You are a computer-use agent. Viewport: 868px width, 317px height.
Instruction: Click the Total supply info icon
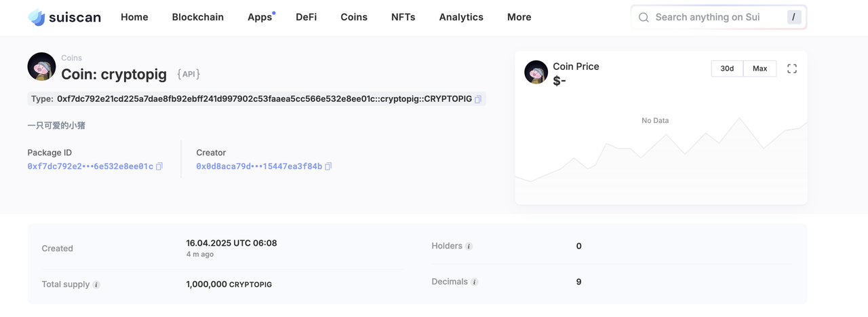(x=96, y=284)
